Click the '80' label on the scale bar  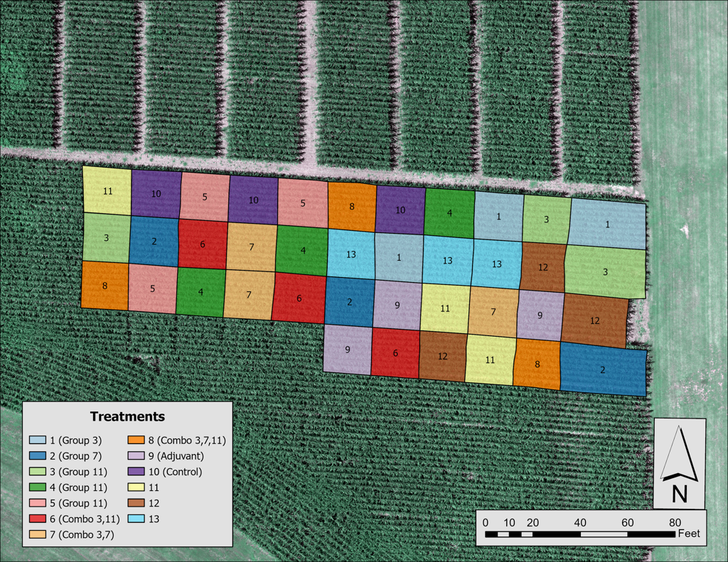tap(675, 522)
